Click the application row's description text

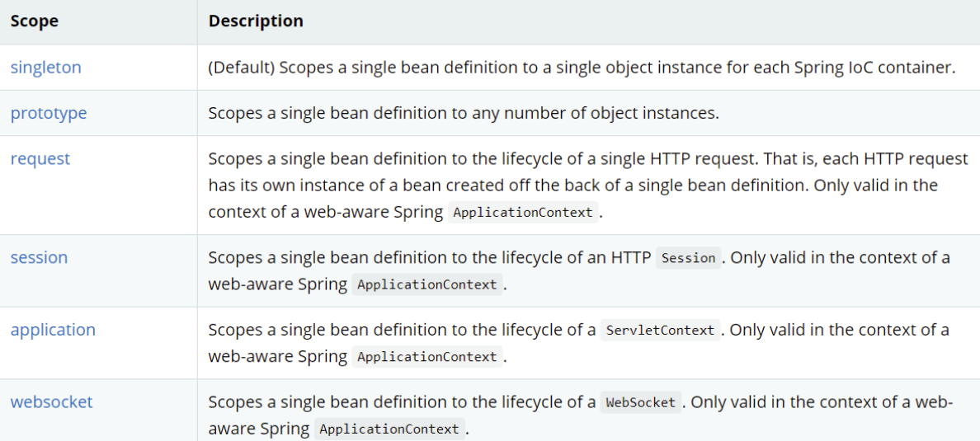(x=401, y=331)
